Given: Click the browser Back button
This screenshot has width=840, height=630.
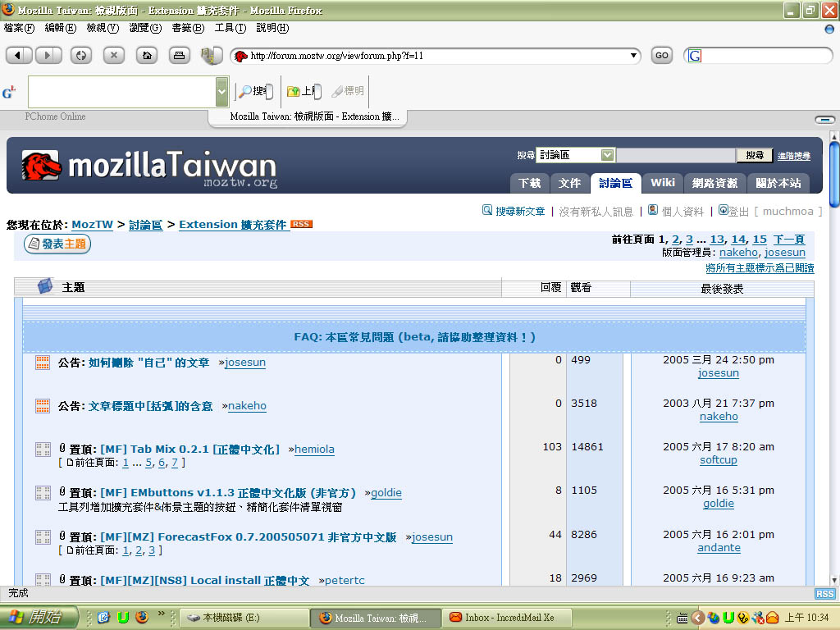Looking at the screenshot, I should [19, 55].
